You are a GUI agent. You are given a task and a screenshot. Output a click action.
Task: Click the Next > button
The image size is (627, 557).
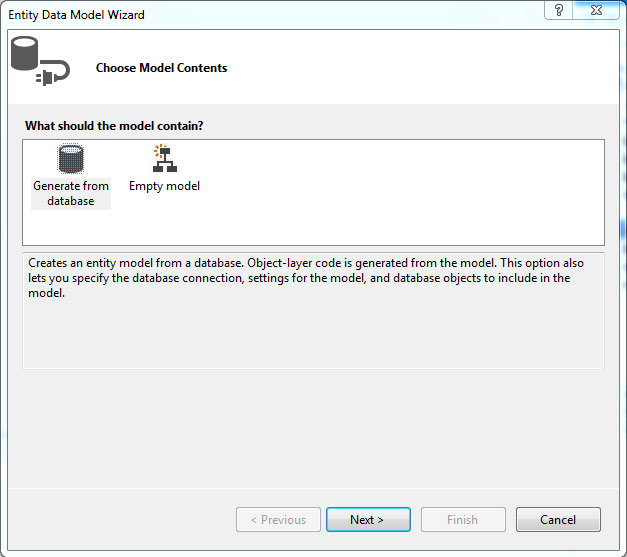[368, 519]
